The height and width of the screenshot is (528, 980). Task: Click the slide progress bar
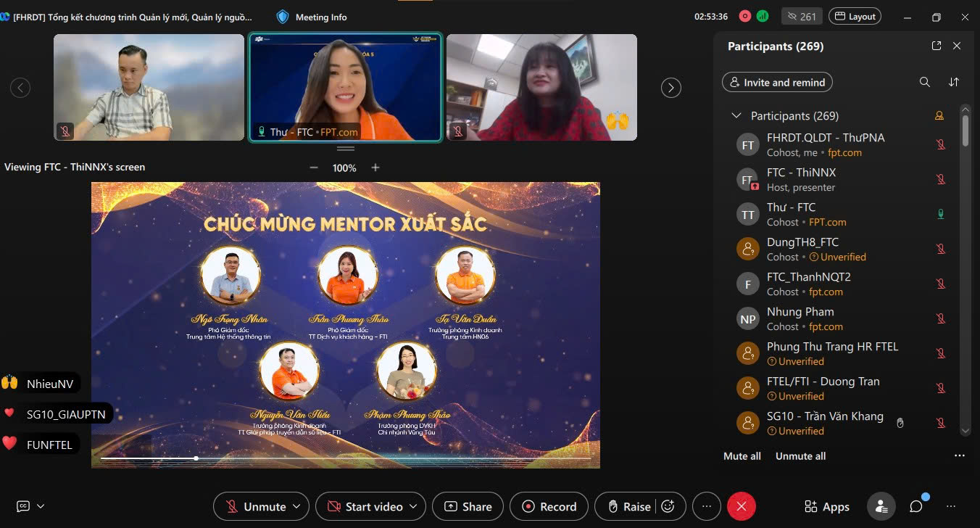click(x=345, y=458)
